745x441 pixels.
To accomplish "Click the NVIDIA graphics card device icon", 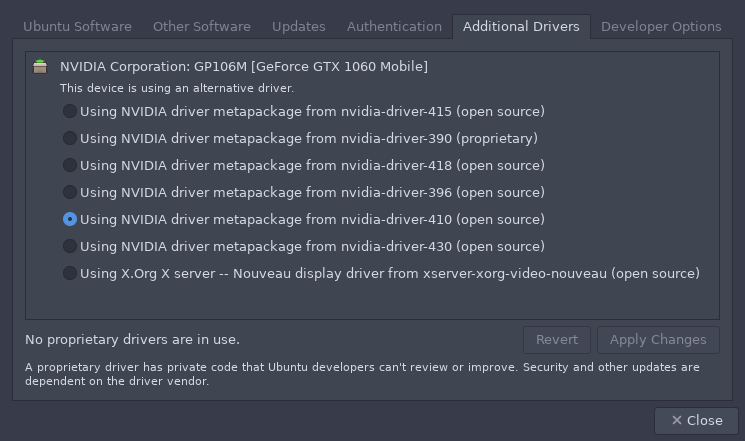I will (x=40, y=67).
